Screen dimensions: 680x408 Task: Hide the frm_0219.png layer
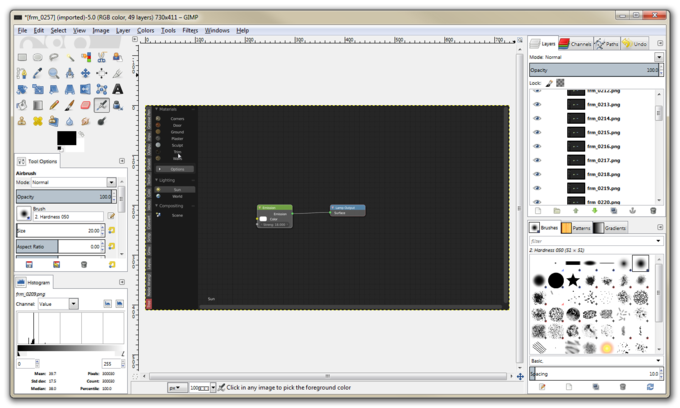click(537, 188)
